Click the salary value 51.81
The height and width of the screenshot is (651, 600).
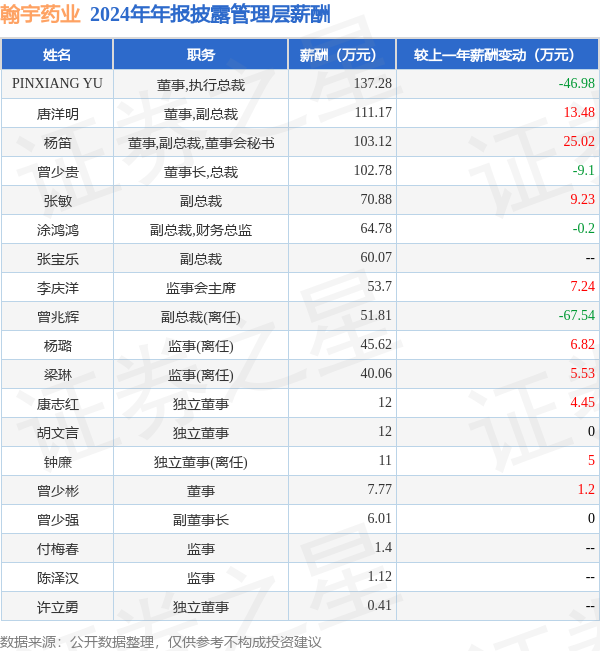click(376, 315)
